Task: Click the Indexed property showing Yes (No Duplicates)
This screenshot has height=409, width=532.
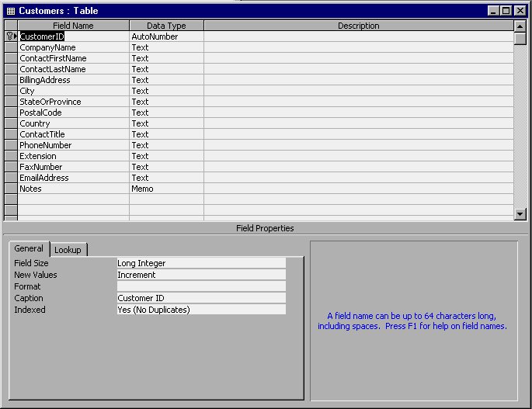Action: tap(200, 310)
